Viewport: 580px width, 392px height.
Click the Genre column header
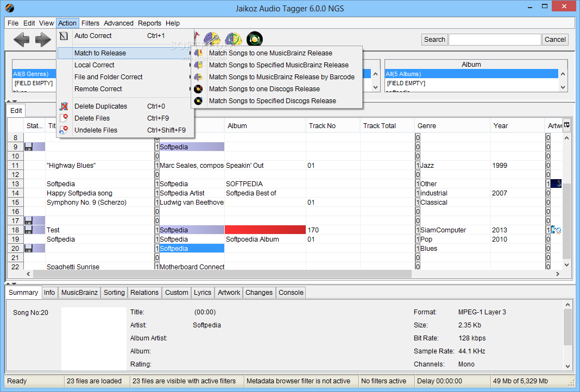click(452, 126)
